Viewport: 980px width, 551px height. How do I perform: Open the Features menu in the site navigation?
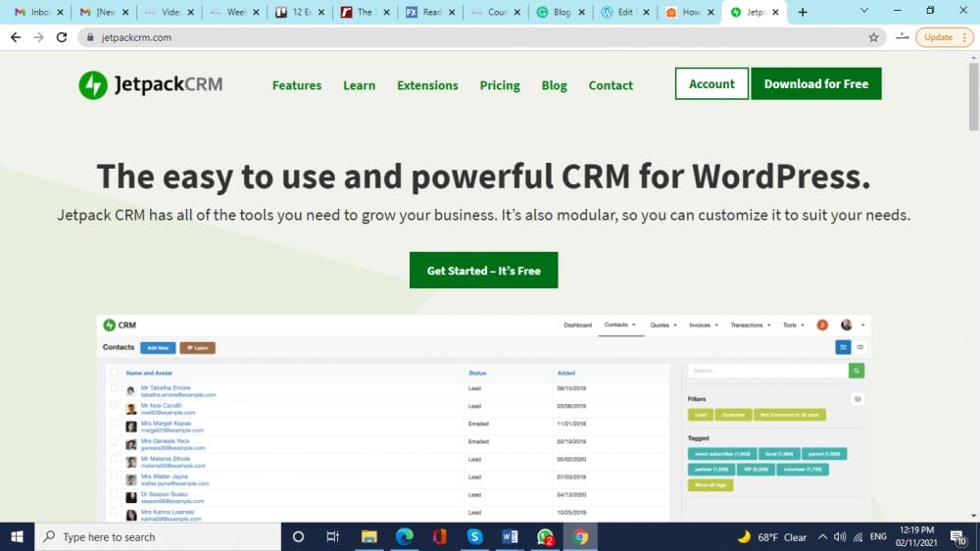click(297, 85)
